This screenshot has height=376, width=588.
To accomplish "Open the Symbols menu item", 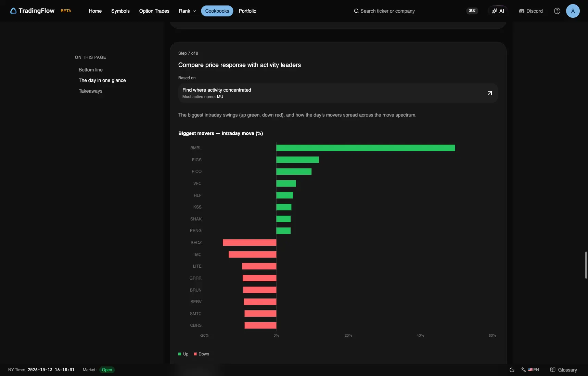I will click(120, 11).
